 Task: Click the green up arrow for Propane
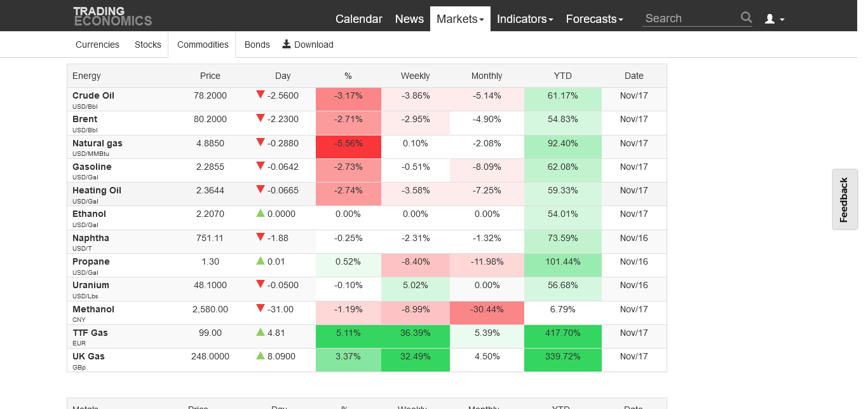(x=260, y=261)
